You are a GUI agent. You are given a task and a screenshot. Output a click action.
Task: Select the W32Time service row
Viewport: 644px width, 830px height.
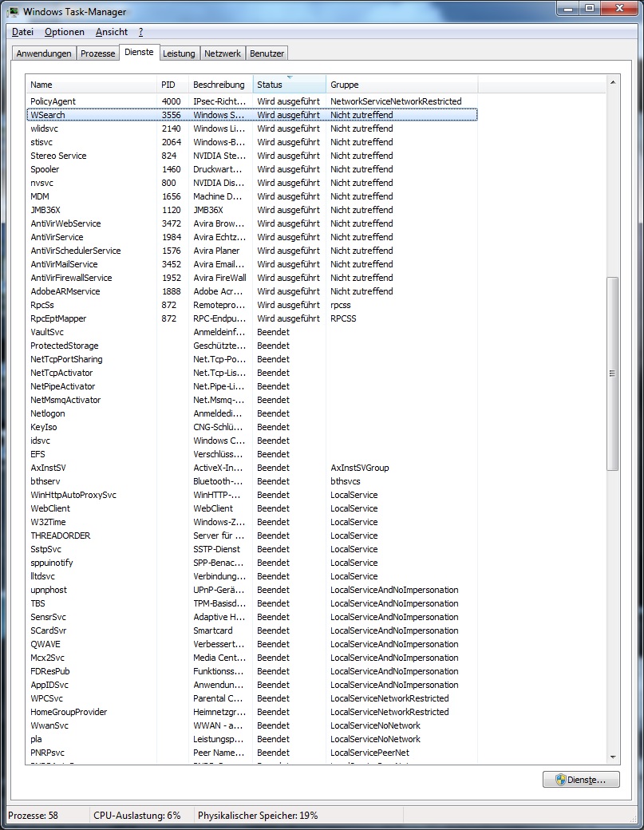click(x=252, y=523)
